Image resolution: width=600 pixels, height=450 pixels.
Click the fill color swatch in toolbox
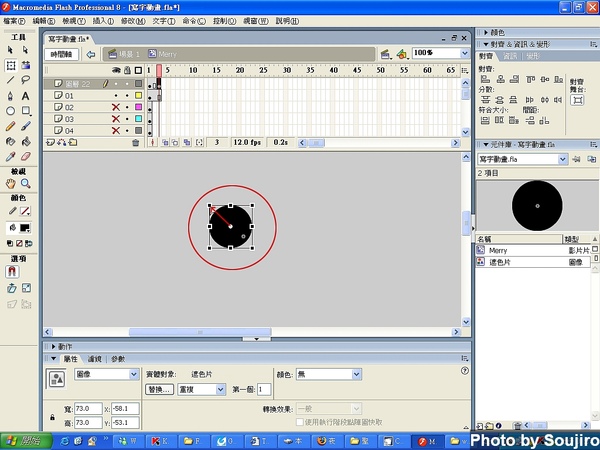tap(24, 228)
